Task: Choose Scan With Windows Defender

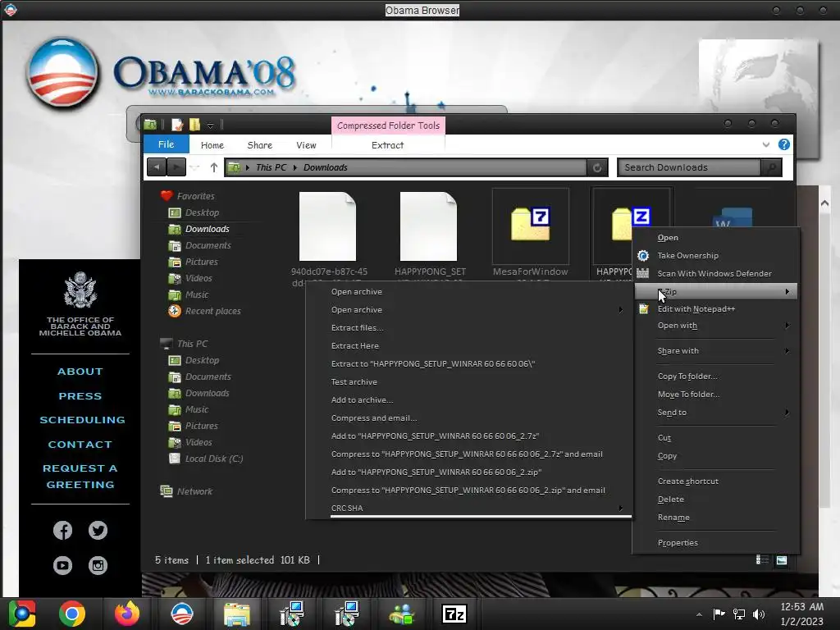Action: coord(715,273)
